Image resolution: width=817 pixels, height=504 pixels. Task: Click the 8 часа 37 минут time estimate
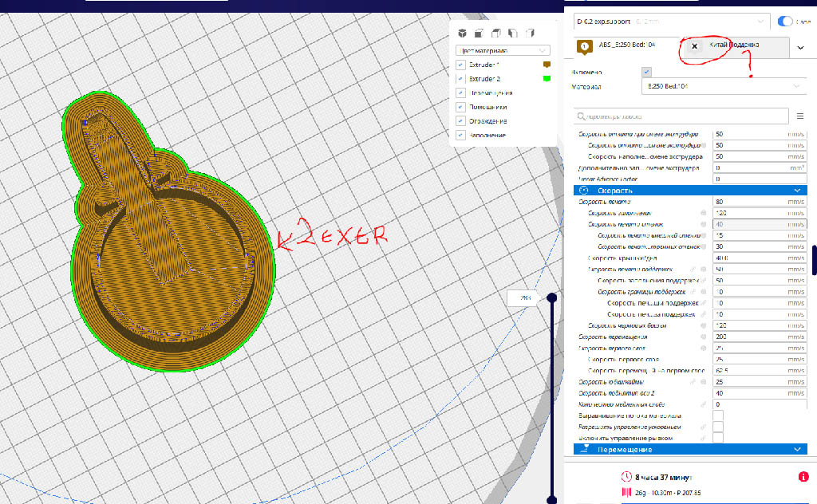[x=663, y=477]
